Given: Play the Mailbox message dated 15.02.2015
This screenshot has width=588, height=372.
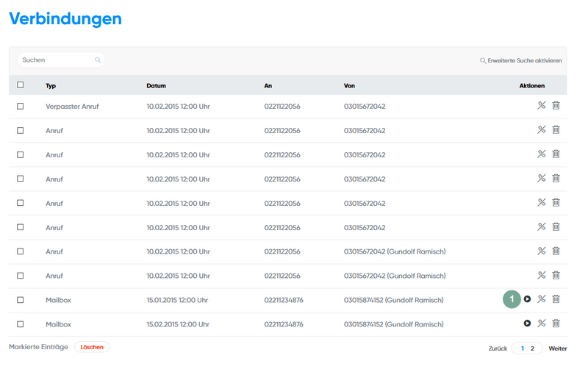Looking at the screenshot, I should 527,323.
